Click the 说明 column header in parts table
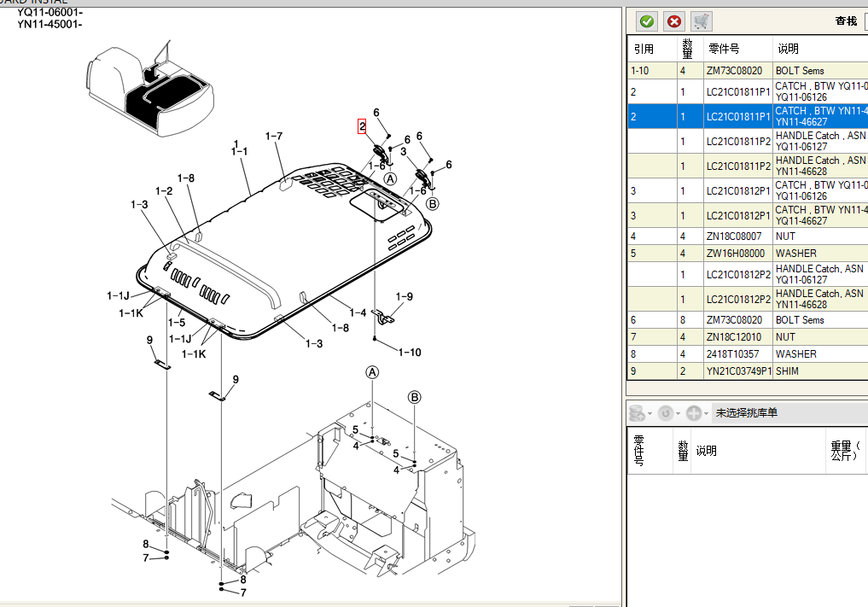The height and width of the screenshot is (607, 868). pos(820,49)
